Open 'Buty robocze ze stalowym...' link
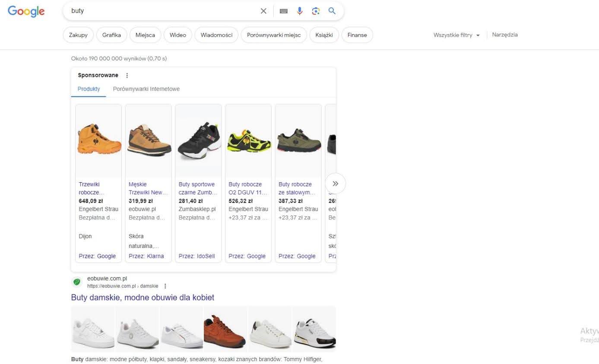 pos(297,188)
